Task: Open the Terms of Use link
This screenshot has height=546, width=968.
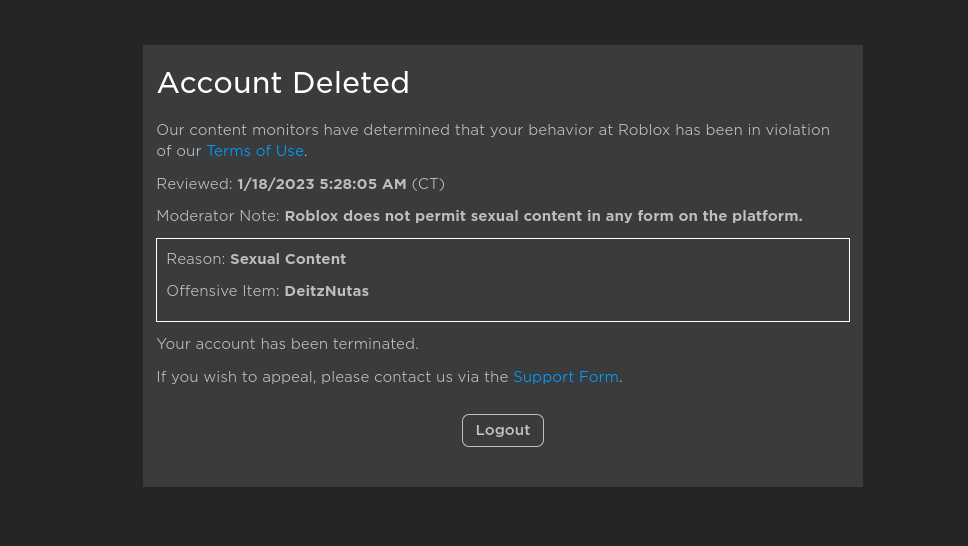Action: tap(254, 151)
